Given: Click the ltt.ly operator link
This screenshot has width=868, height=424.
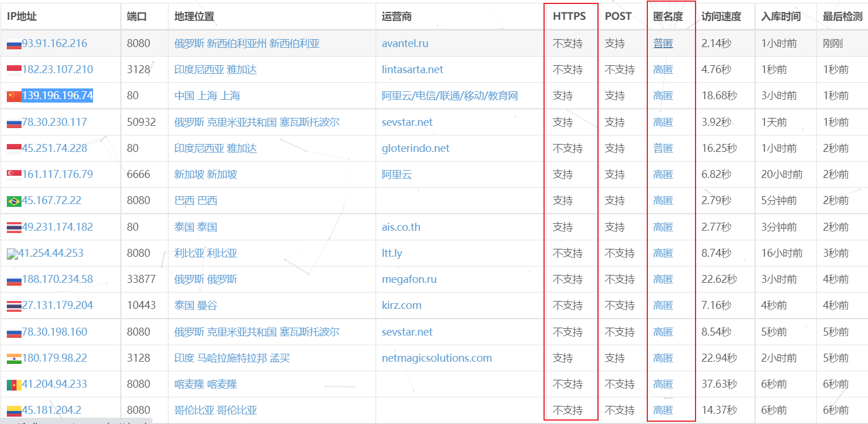Looking at the screenshot, I should click(x=392, y=253).
